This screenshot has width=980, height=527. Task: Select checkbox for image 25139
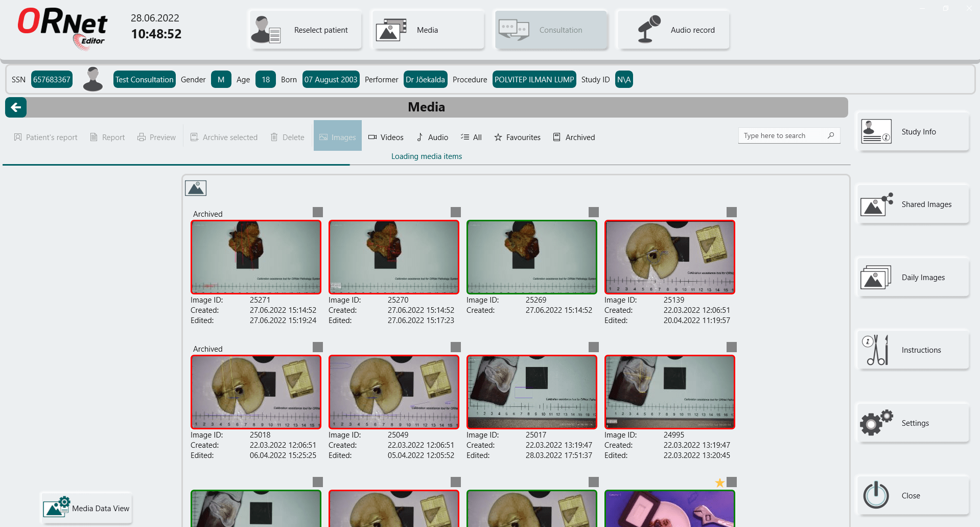coord(732,212)
